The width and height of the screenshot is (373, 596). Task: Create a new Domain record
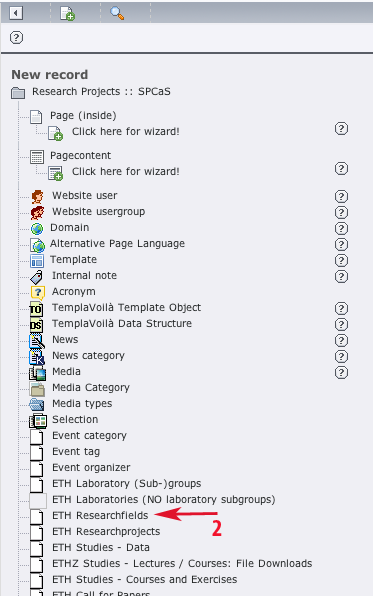[70, 227]
